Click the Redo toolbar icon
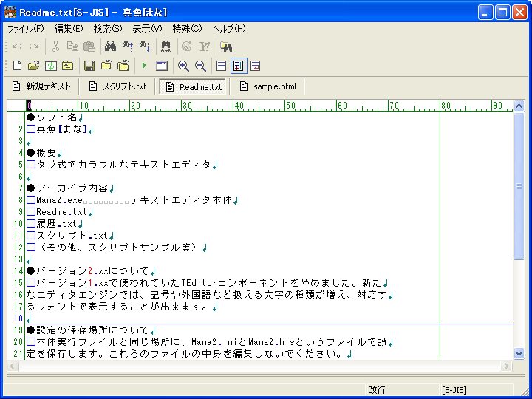The width and height of the screenshot is (532, 399). 33,47
